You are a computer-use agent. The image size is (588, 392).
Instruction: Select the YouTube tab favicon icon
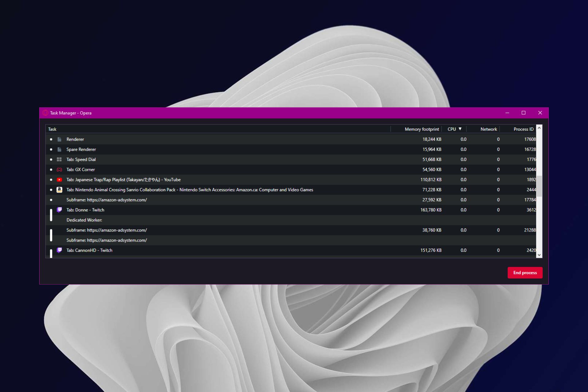coord(59,179)
